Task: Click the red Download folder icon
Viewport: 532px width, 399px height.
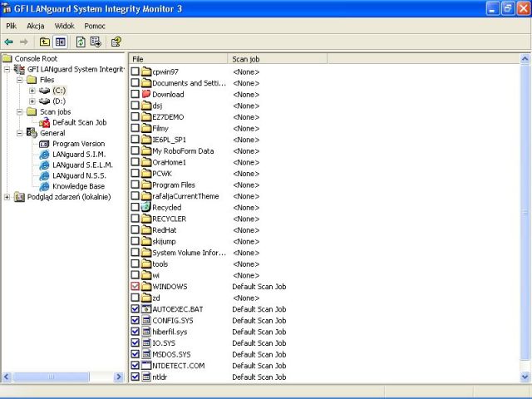Action: 146,94
